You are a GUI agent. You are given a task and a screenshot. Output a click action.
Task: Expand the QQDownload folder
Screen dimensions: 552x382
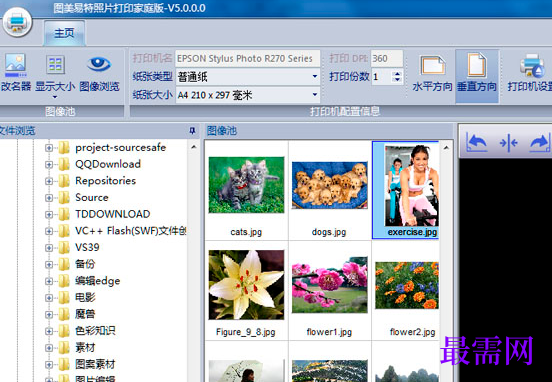click(49, 164)
